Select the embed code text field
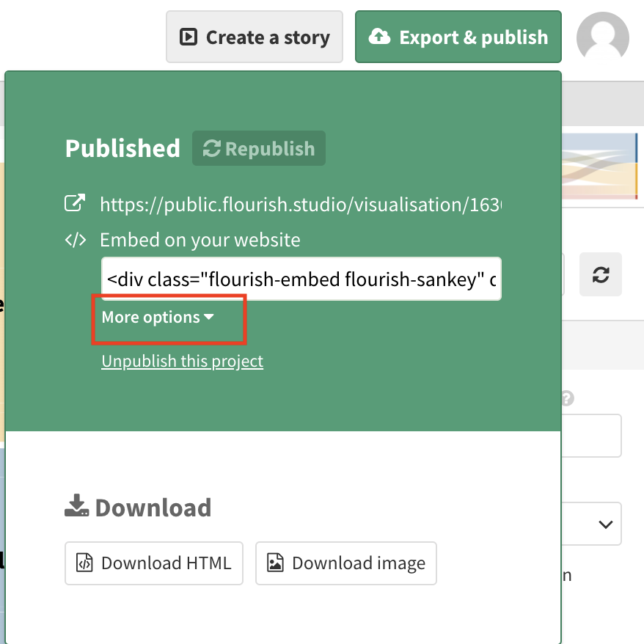Viewport: 644px width, 644px height. pyautogui.click(x=301, y=279)
